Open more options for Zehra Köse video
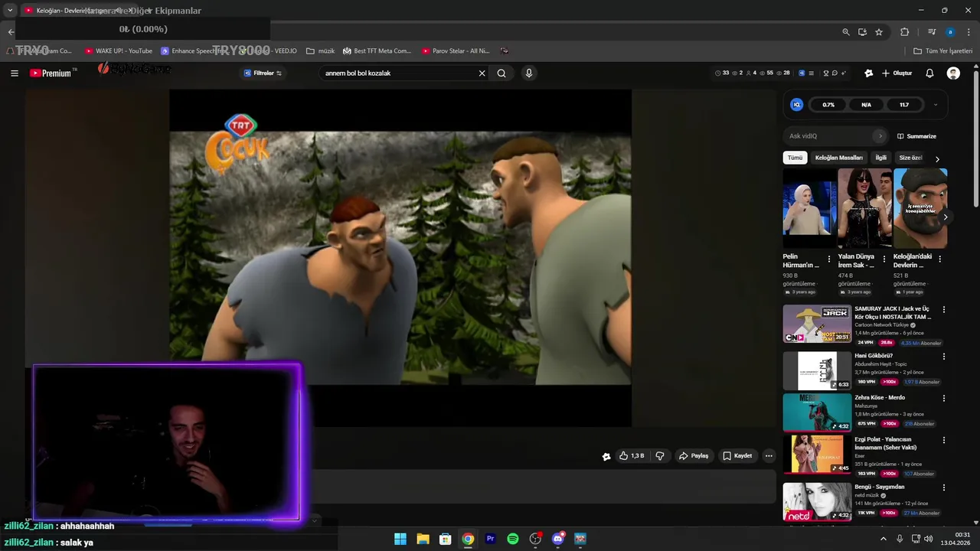Image resolution: width=980 pixels, height=551 pixels. pyautogui.click(x=943, y=399)
